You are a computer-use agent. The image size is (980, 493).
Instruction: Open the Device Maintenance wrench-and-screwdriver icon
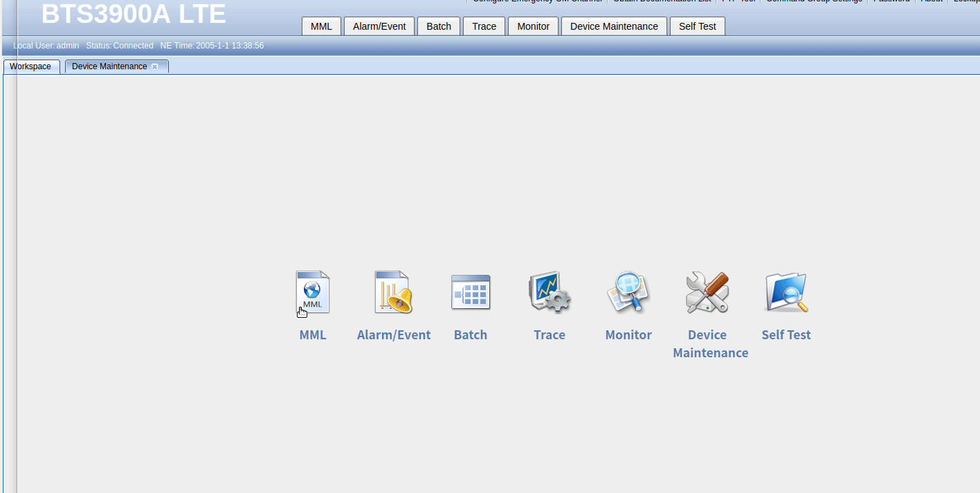pyautogui.click(x=707, y=292)
